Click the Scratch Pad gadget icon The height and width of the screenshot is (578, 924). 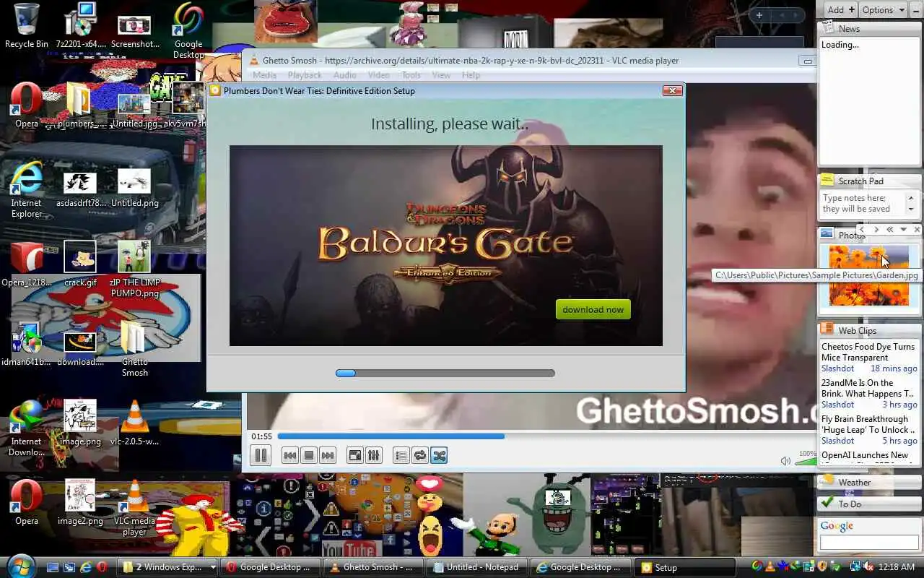click(827, 180)
